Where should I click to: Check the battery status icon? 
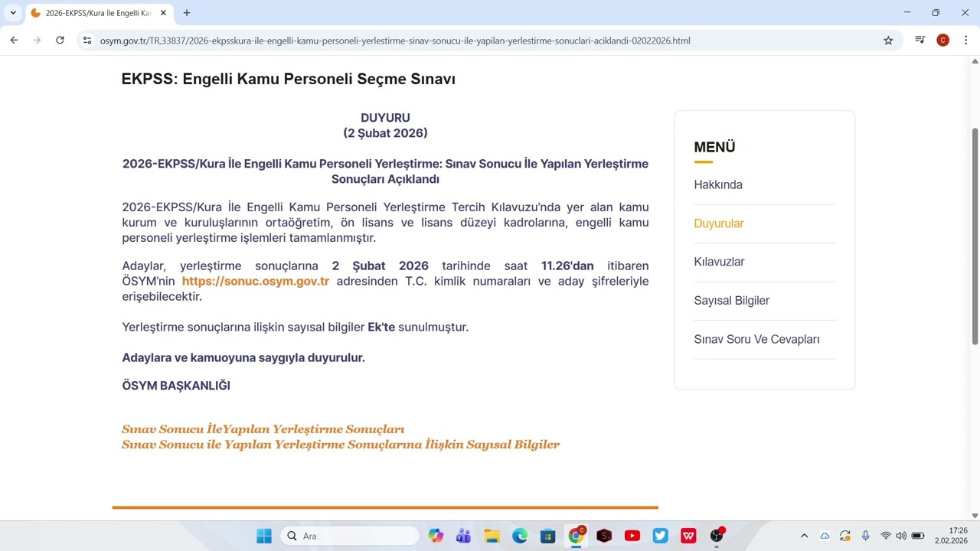click(918, 536)
